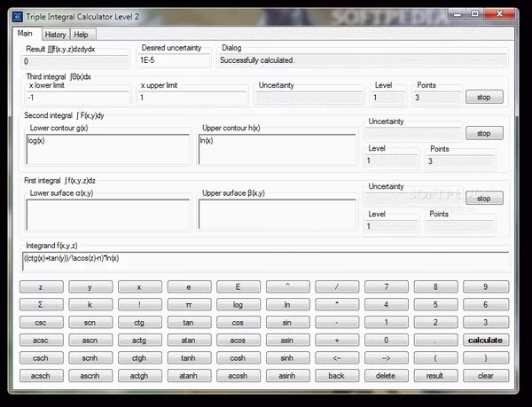
Task: Click the acos function key
Action: 239,340
